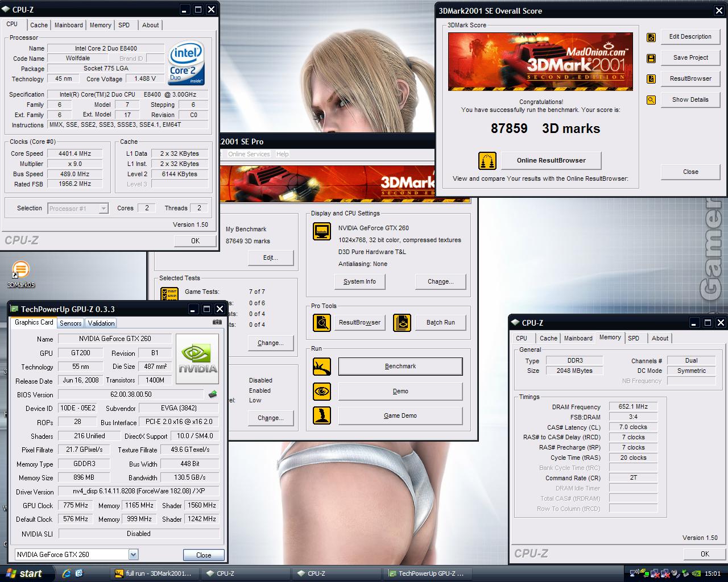Viewport: 728px width, 582px height.
Task: Click Change button under Display and CPU Settings
Action: pyautogui.click(x=440, y=281)
